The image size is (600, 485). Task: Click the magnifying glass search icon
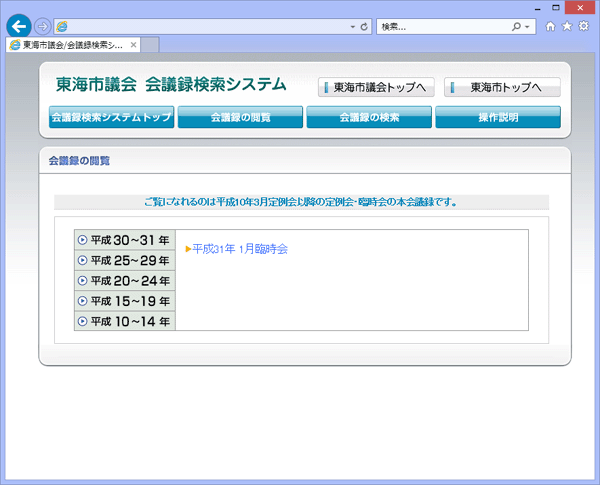(516, 27)
